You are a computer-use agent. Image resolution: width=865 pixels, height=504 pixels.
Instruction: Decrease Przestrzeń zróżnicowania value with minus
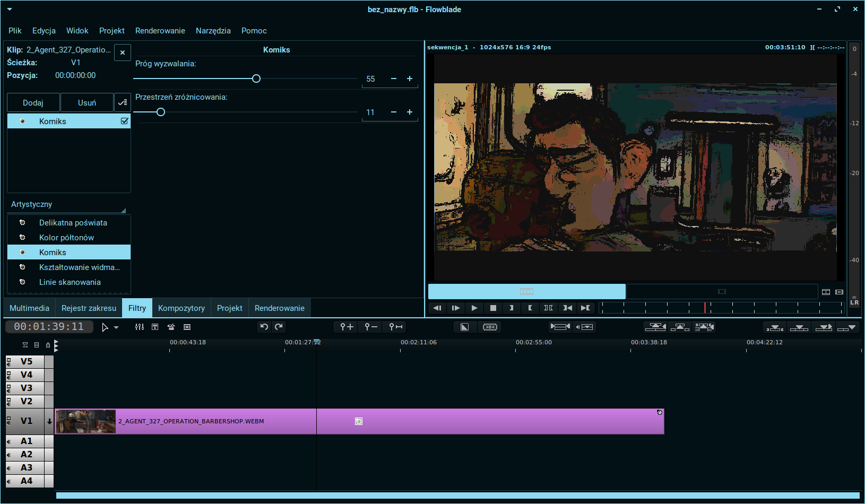pyautogui.click(x=394, y=112)
